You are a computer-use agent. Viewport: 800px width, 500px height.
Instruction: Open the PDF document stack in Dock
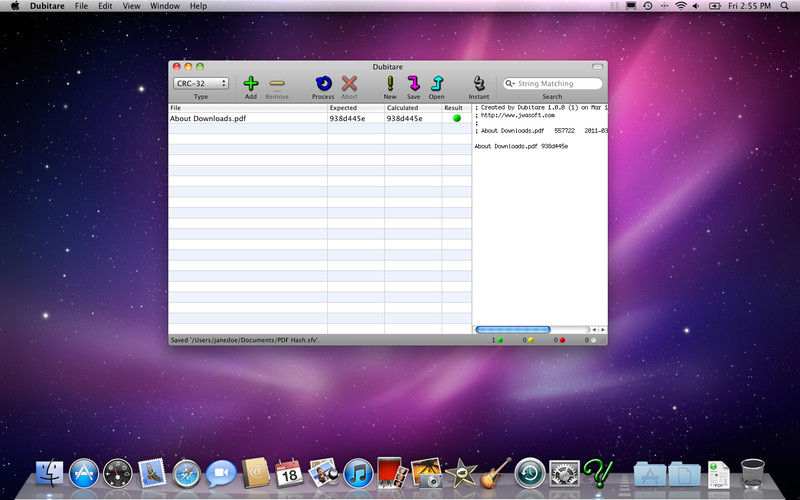718,474
